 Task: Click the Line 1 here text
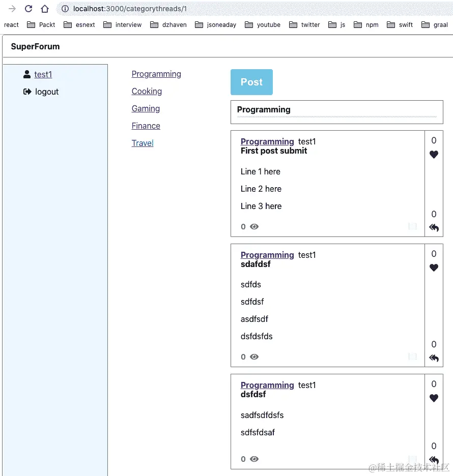coord(261,171)
